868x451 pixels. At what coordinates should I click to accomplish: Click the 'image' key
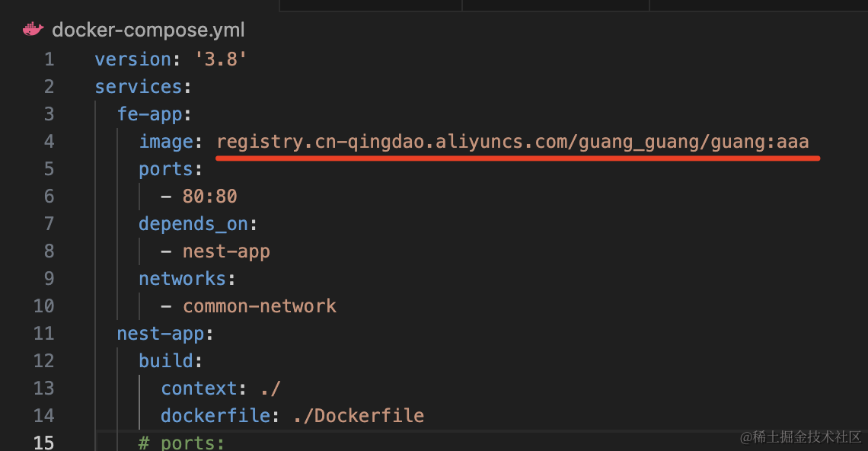166,142
